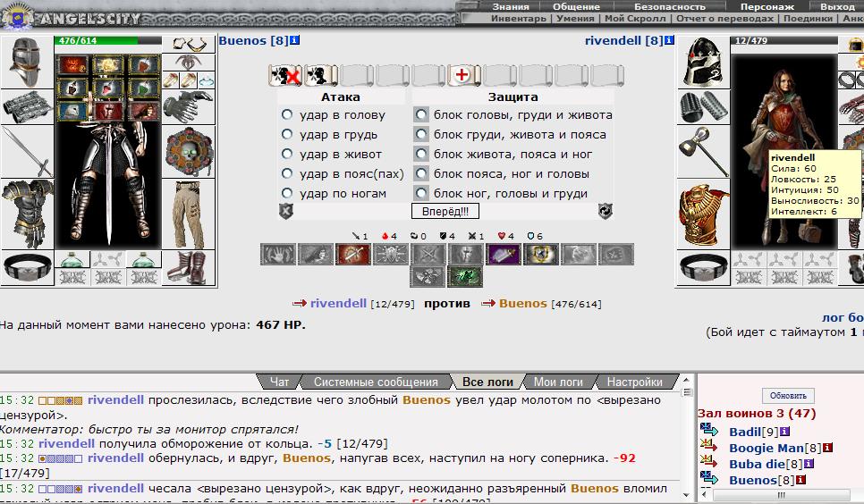Open info icon next to Badil[9]
Image resolution: width=864 pixels, height=504 pixels.
tap(784, 432)
